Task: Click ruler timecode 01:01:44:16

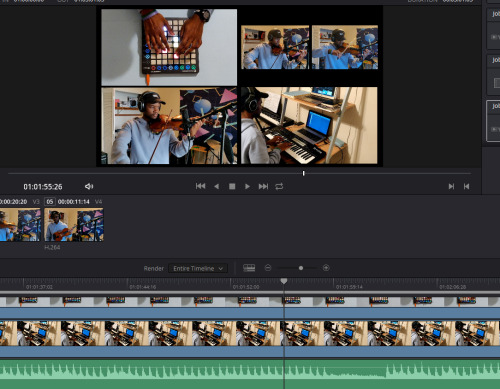Action: (x=143, y=287)
